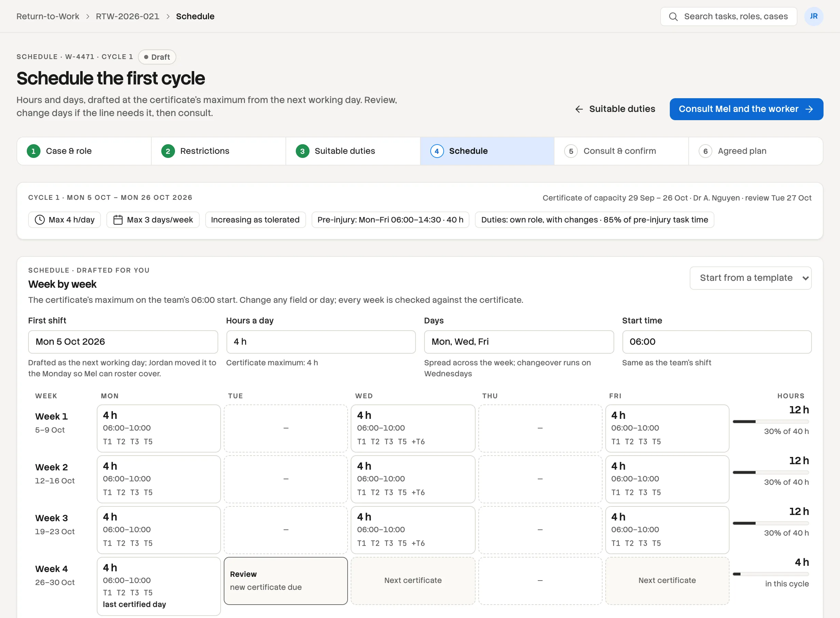Click the step 6 number circle

[705, 151]
